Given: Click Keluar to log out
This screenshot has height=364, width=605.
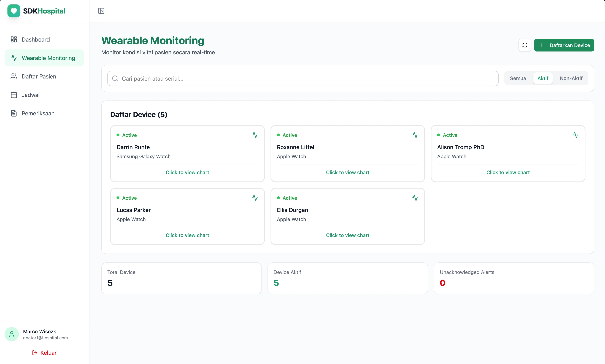Looking at the screenshot, I should 44,352.
